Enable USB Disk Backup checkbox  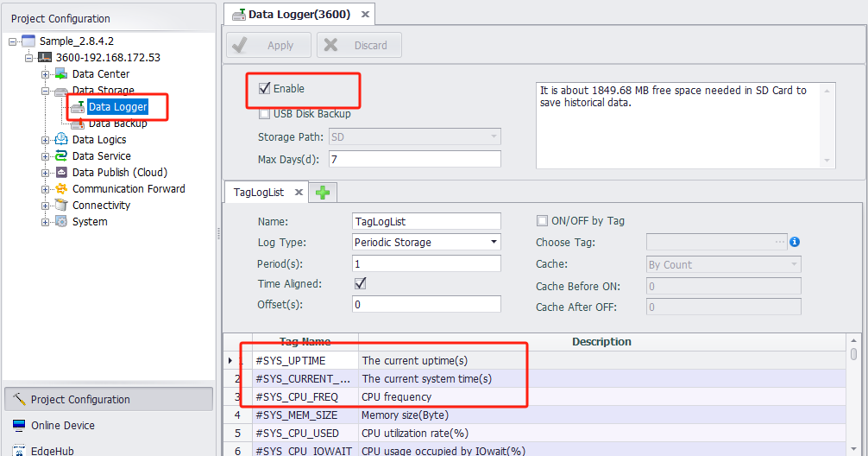coord(265,113)
